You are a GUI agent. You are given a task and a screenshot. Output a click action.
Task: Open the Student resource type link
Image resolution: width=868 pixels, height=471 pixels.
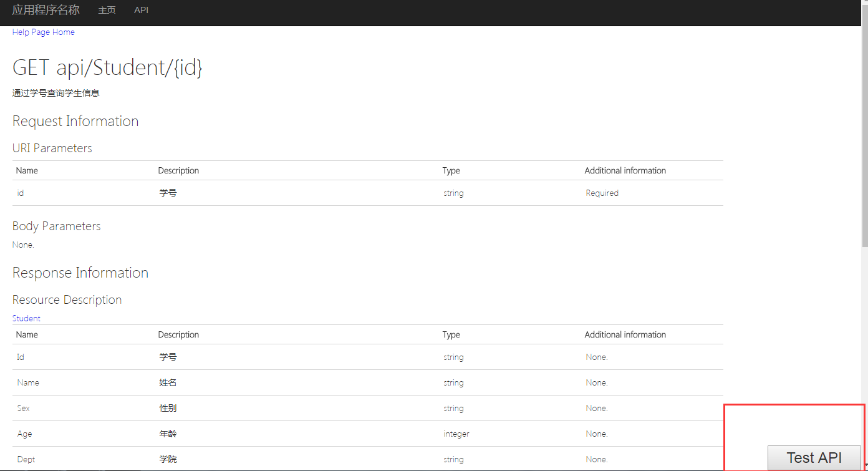26,318
